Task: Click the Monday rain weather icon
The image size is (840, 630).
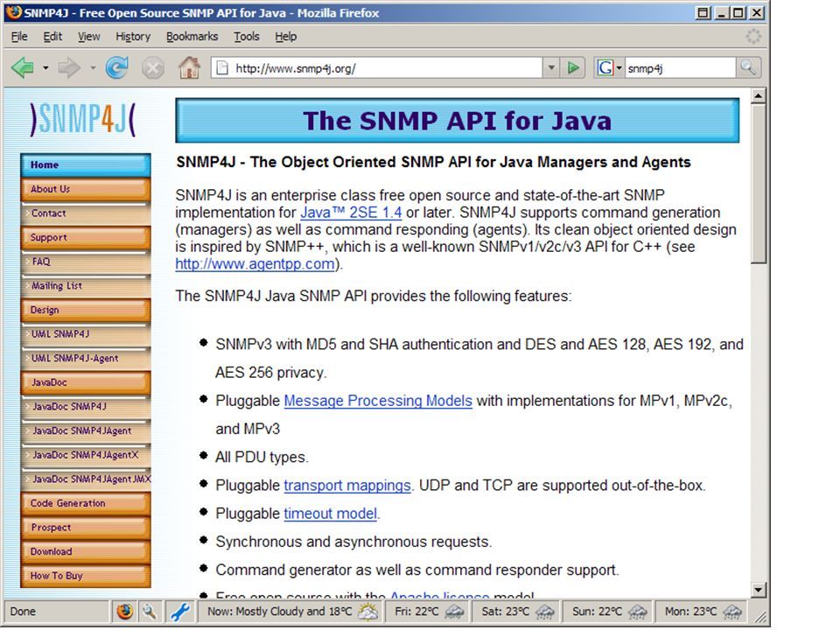Action: 732,612
